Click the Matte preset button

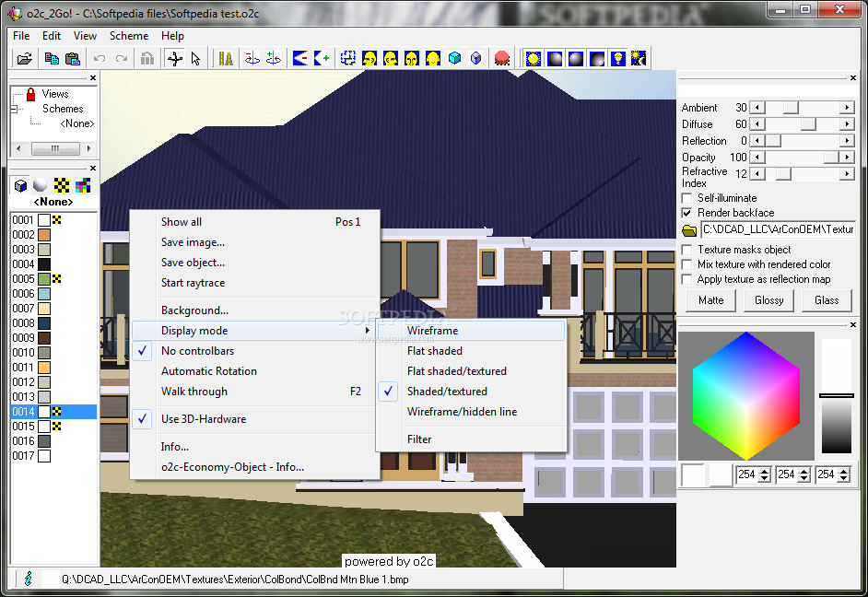(x=710, y=300)
